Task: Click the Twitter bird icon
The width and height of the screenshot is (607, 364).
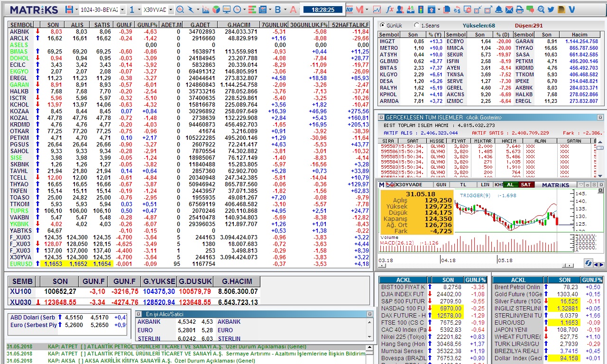Action: tap(551, 9)
